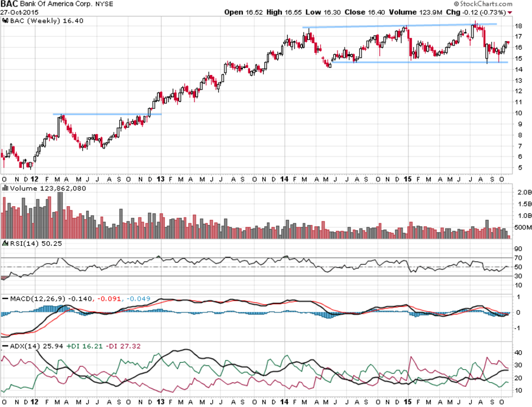The height and width of the screenshot is (407, 532).
Task: Click the black line marker before MACD label
Action: tap(5, 299)
